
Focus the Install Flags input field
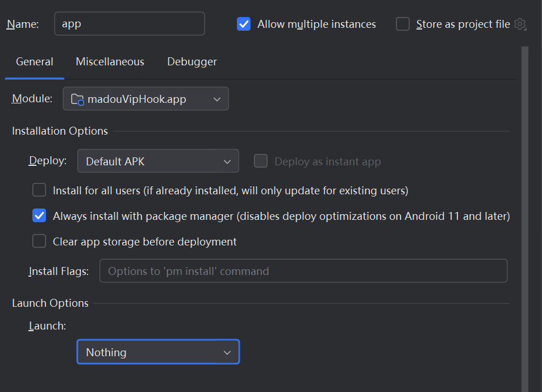[x=303, y=271]
